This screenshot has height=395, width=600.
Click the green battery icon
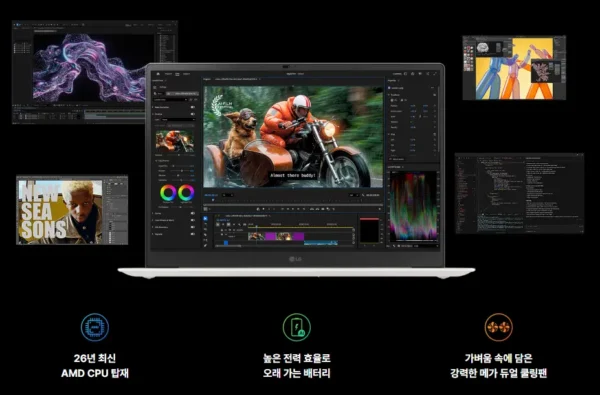(297, 327)
